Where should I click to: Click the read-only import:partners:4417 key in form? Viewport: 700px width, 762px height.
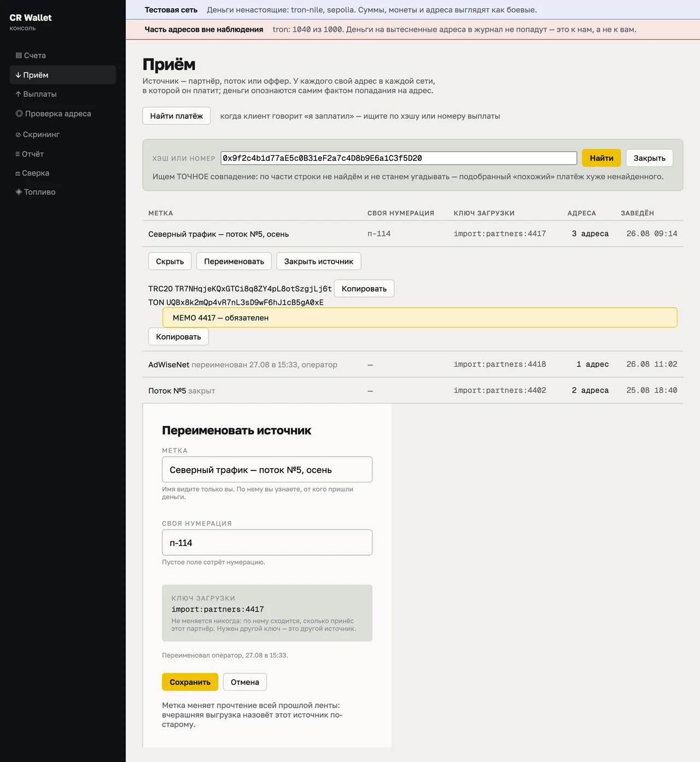point(218,609)
